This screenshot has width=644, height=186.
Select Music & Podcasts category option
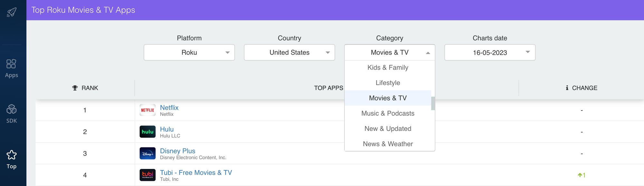(388, 113)
